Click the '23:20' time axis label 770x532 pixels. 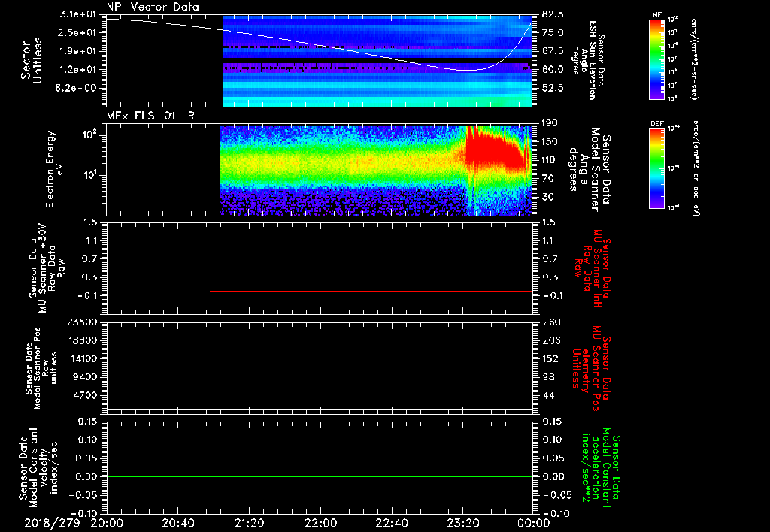(x=462, y=523)
